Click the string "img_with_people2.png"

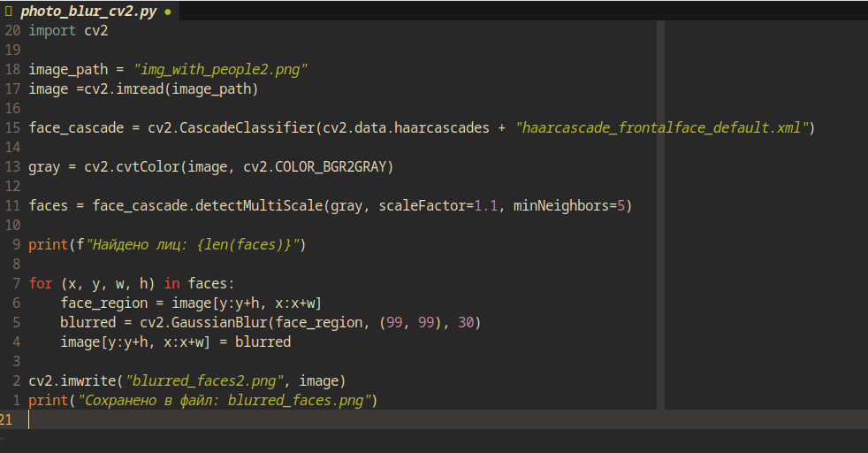220,70
